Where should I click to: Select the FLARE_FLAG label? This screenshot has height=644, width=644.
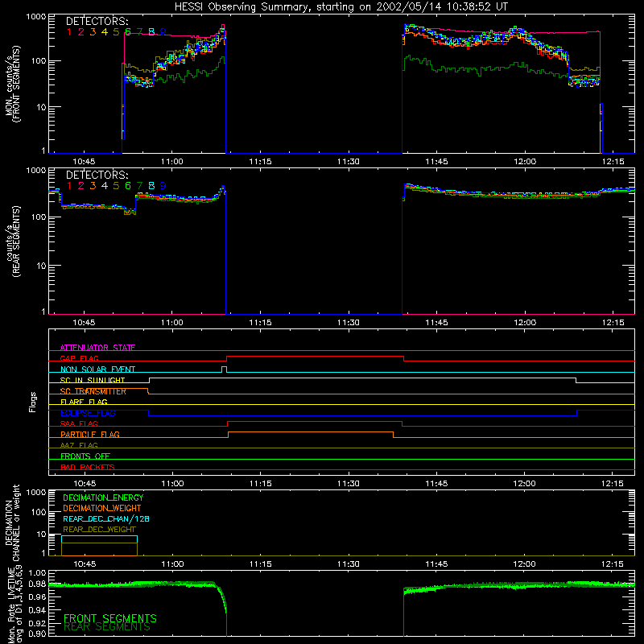84,402
